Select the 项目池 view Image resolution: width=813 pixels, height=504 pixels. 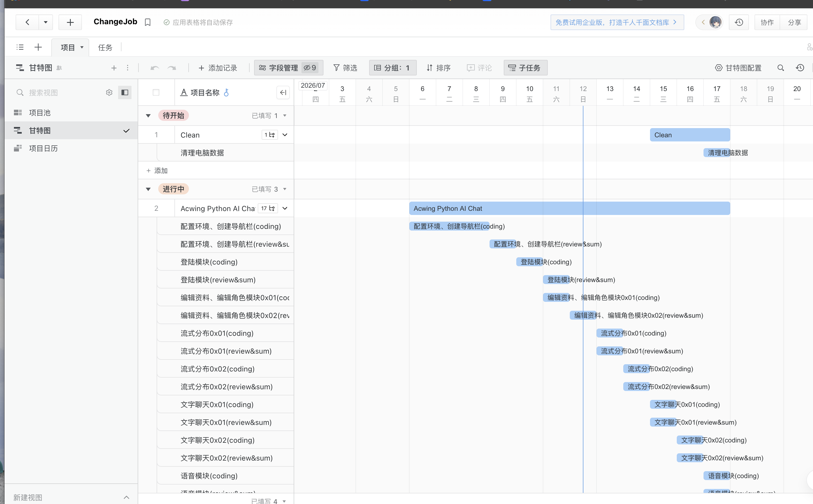coord(71,113)
